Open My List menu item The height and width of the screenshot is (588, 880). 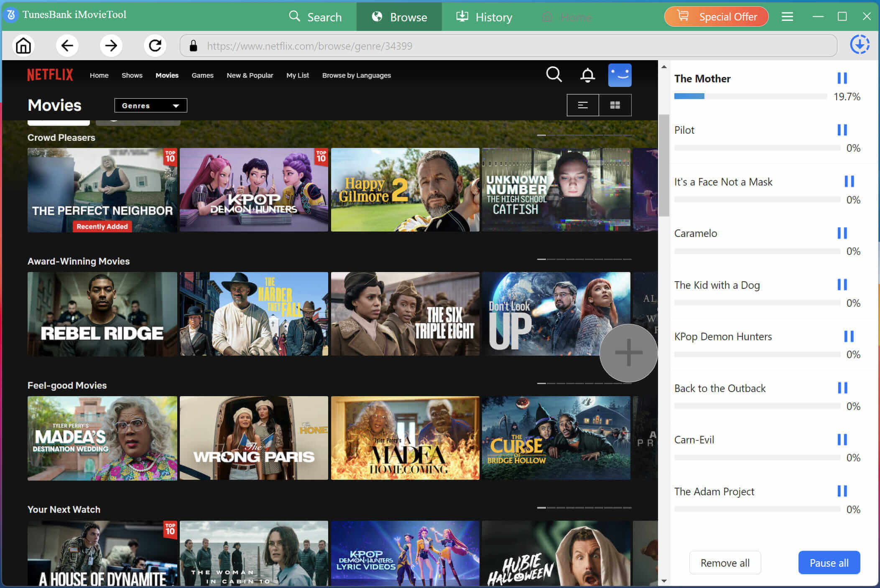pyautogui.click(x=298, y=75)
